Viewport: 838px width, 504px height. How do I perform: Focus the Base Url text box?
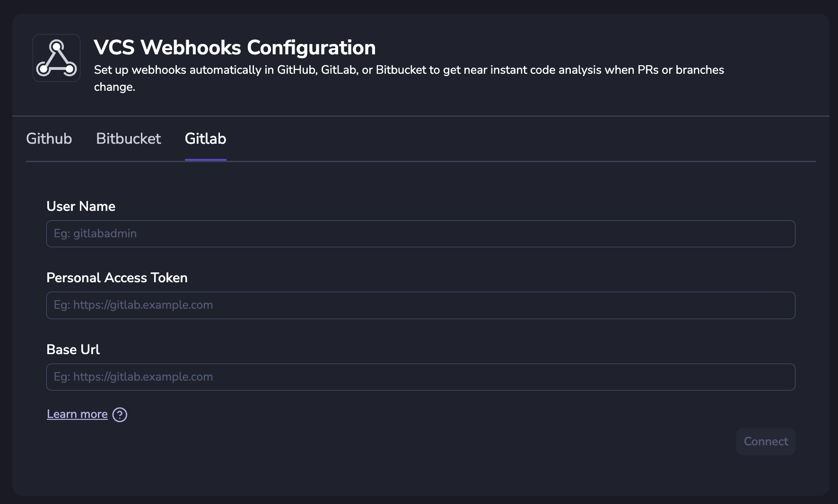[x=420, y=377]
